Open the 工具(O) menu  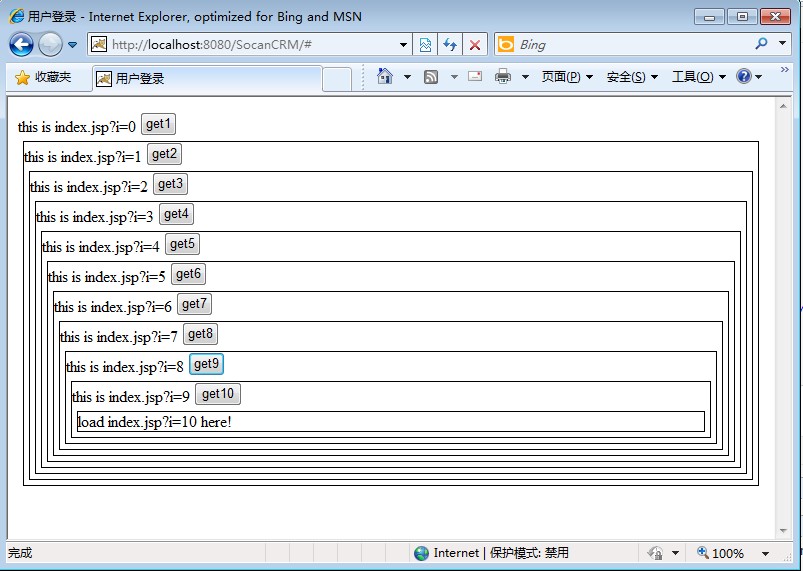tap(698, 77)
